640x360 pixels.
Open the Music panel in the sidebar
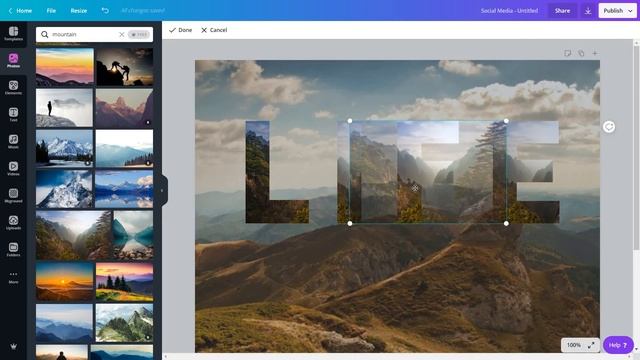(x=13, y=141)
